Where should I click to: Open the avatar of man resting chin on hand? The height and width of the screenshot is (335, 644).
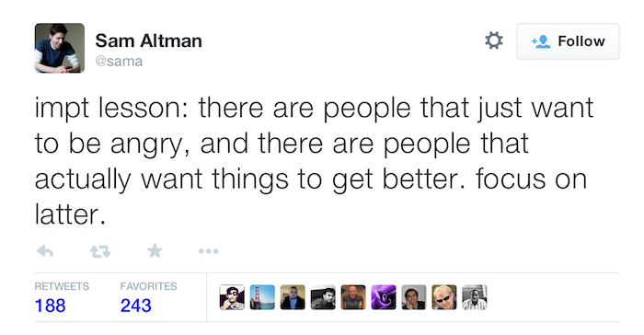pyautogui.click(x=414, y=297)
